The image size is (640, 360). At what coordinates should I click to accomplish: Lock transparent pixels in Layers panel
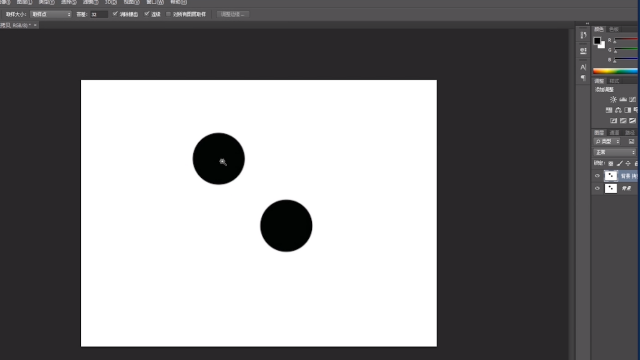(x=611, y=163)
